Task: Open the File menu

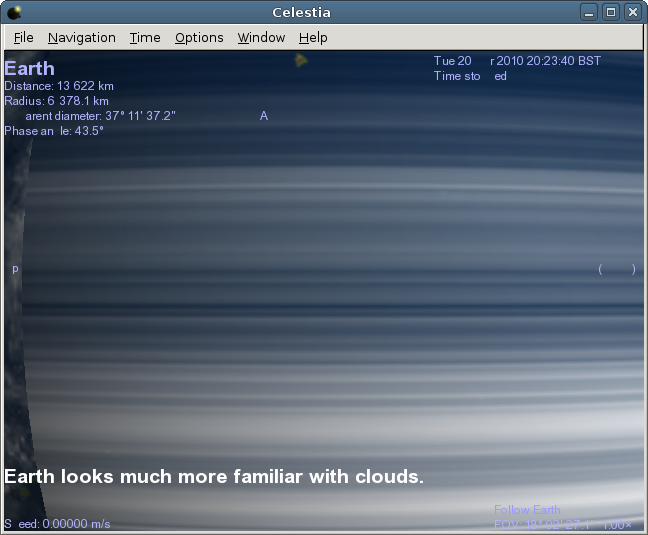Action: click(23, 37)
